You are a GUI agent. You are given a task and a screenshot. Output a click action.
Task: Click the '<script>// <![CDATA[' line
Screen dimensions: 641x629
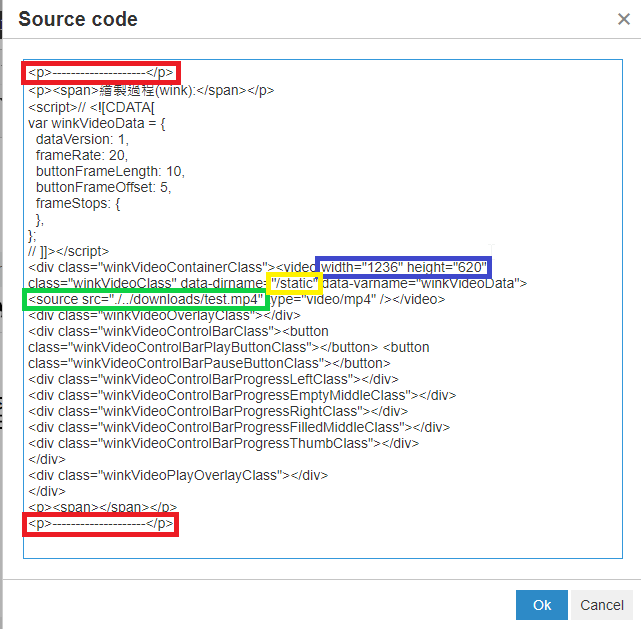(x=91, y=107)
